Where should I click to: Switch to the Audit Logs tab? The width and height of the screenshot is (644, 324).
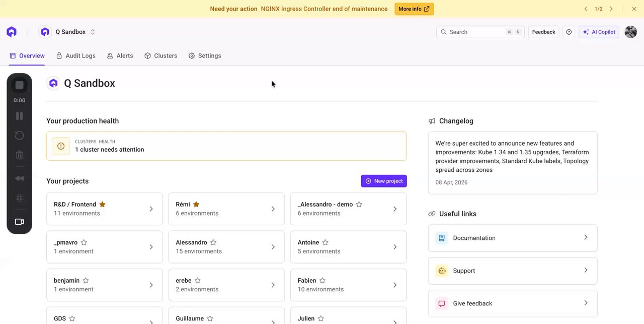coord(75,56)
